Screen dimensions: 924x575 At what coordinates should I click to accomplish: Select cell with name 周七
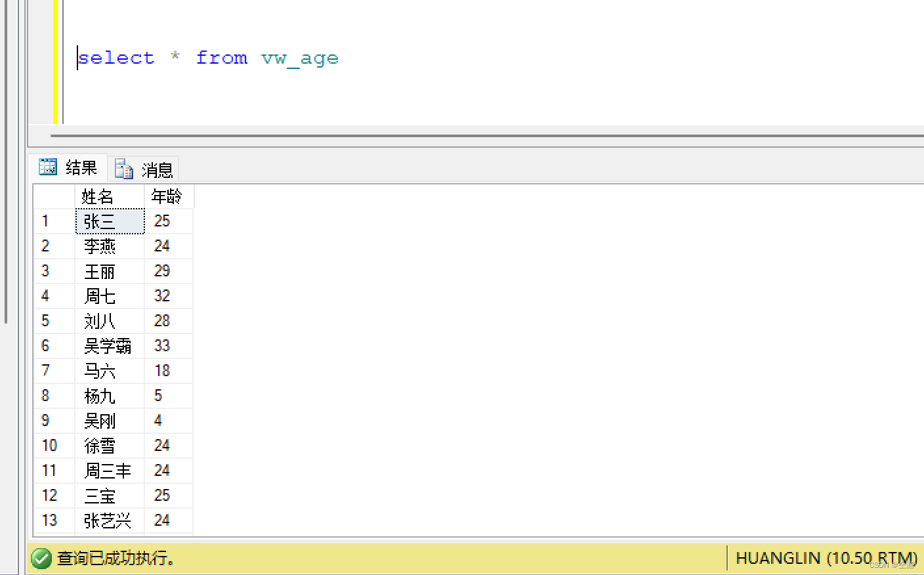(x=110, y=296)
